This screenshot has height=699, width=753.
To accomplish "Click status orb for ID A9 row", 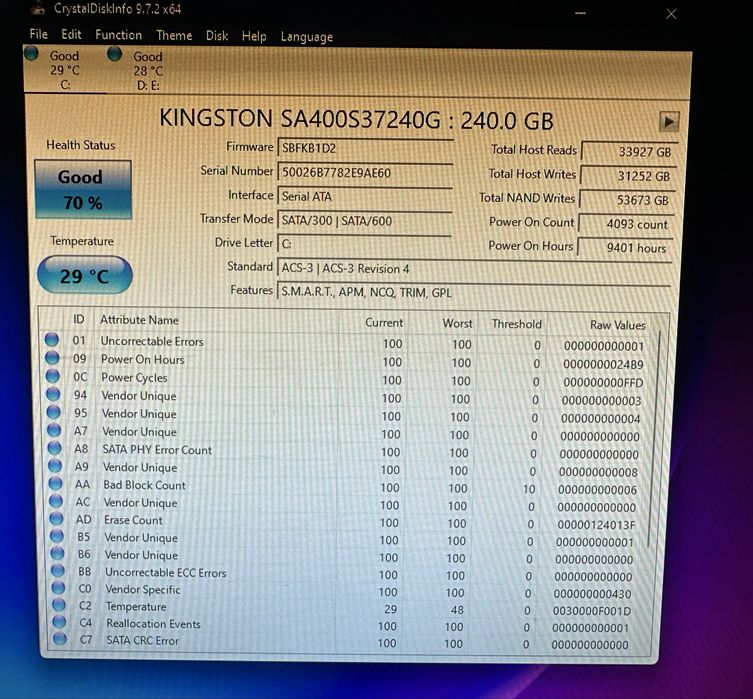I will click(x=55, y=466).
